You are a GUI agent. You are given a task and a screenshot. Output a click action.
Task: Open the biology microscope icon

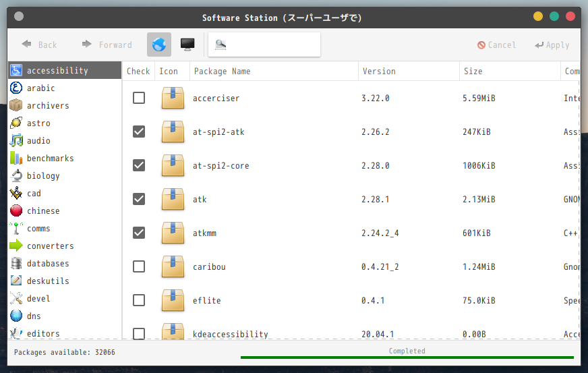click(x=16, y=175)
